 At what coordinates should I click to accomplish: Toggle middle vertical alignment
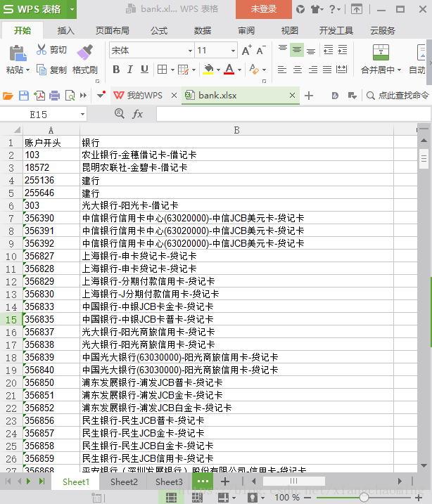(297, 51)
